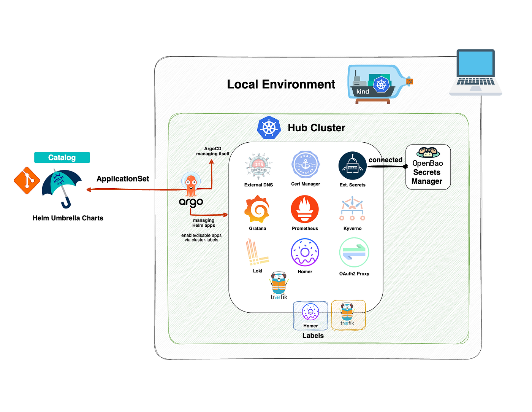Viewport: 532px width, 412px height.
Task: Click the Ext. Secrets robot icon
Action: pyautogui.click(x=352, y=166)
